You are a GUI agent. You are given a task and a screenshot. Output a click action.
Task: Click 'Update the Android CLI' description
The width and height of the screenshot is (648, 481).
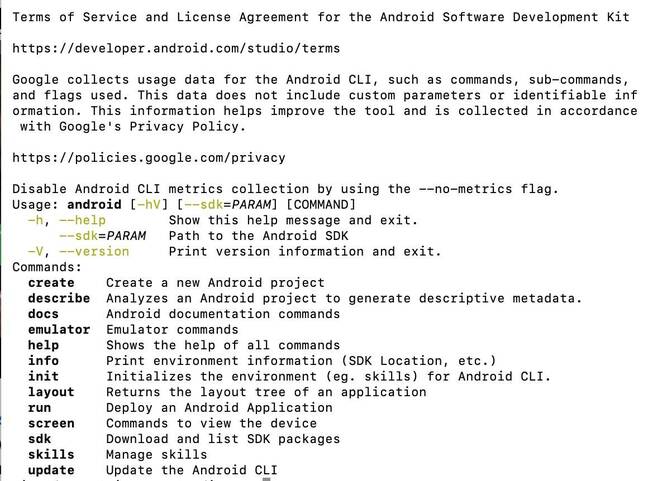point(192,470)
